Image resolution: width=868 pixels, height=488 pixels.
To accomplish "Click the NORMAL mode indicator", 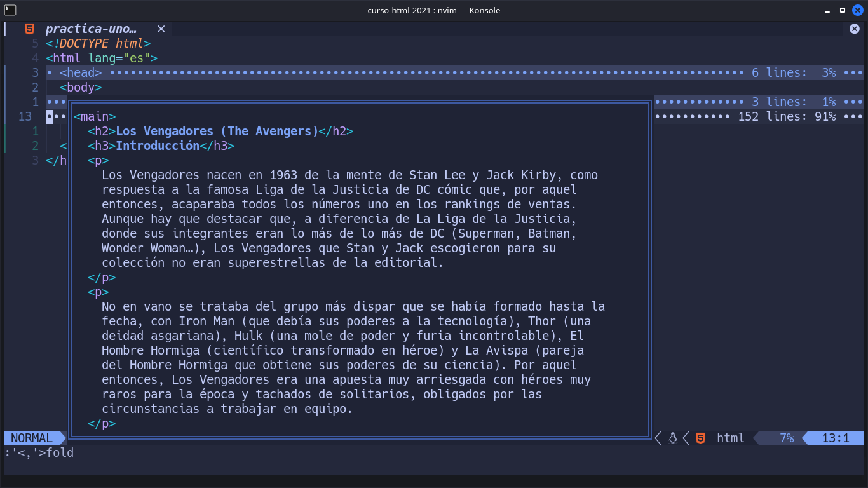I will pos(32,438).
